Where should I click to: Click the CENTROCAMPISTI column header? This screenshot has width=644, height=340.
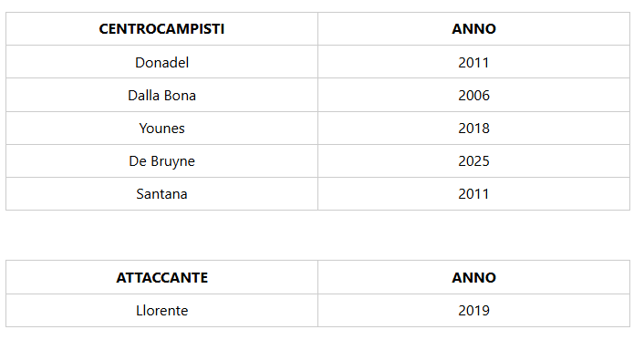pos(161,29)
